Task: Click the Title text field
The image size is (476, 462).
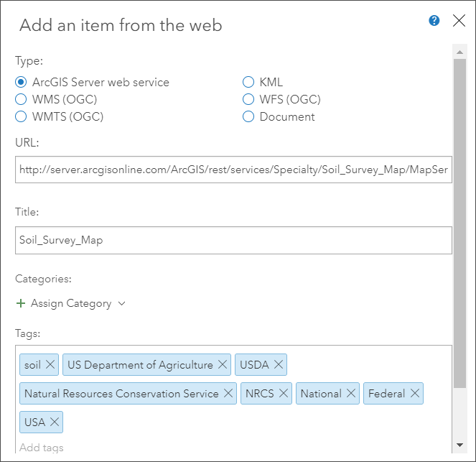Action: pos(233,240)
